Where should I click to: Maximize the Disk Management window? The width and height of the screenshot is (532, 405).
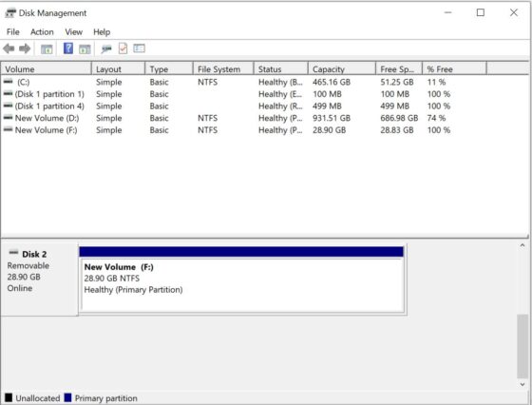[x=481, y=12]
